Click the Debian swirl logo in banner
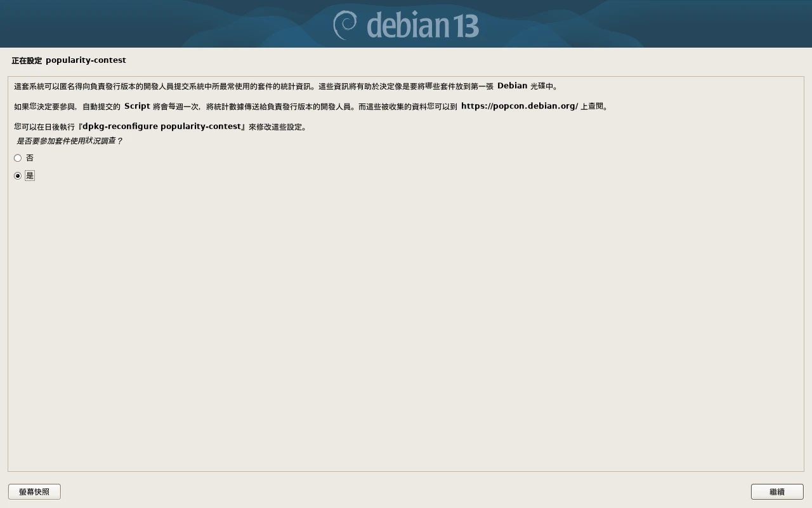This screenshot has width=812, height=508. (x=346, y=25)
